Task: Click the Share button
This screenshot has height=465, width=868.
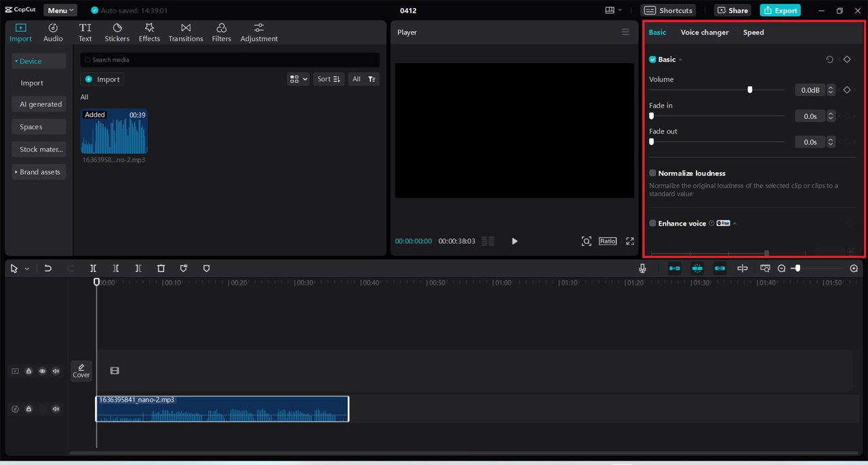Action: (732, 10)
